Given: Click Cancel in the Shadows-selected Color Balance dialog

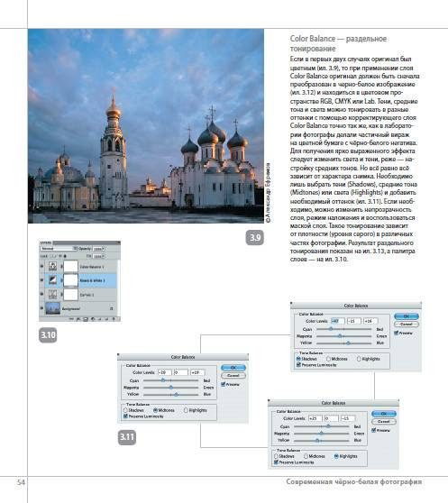Looking at the screenshot, I should point(407,324).
